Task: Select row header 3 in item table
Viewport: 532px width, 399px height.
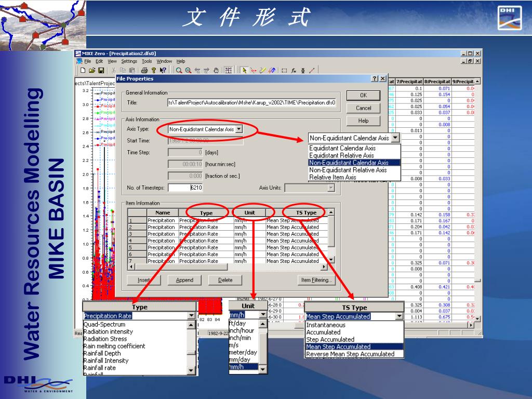Action: click(x=137, y=234)
